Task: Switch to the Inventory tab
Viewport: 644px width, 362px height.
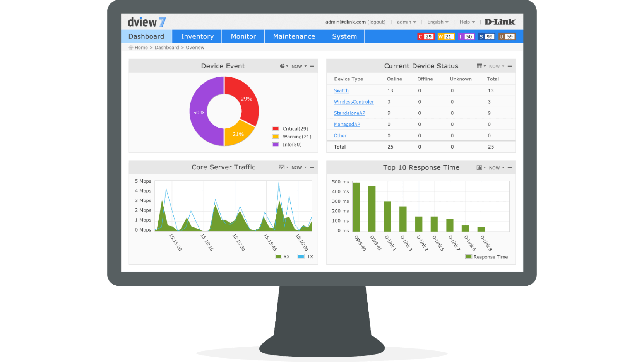Action: (197, 36)
